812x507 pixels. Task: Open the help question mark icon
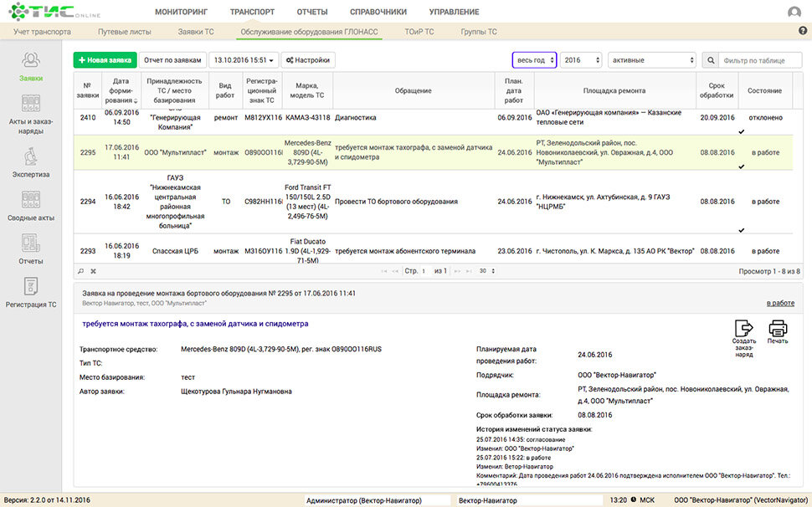tap(803, 31)
